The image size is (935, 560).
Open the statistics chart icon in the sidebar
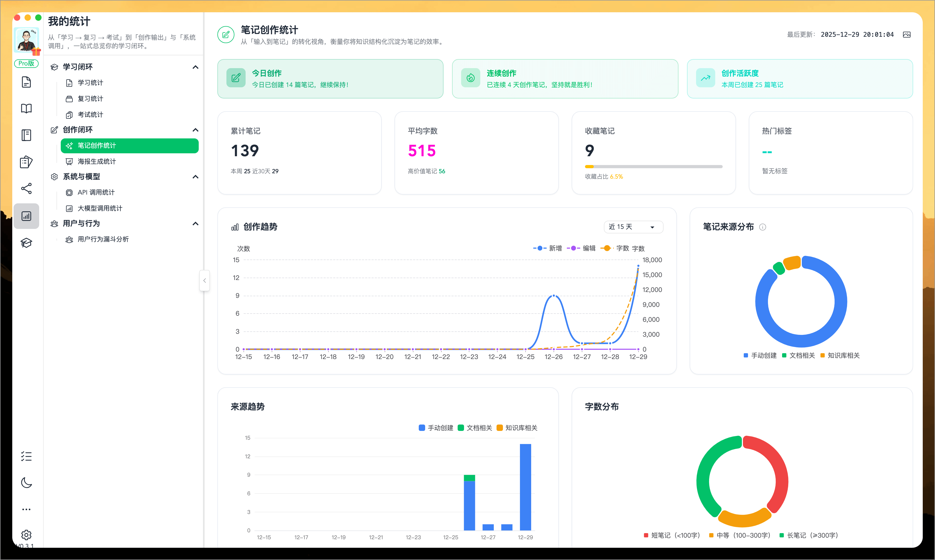point(26,216)
